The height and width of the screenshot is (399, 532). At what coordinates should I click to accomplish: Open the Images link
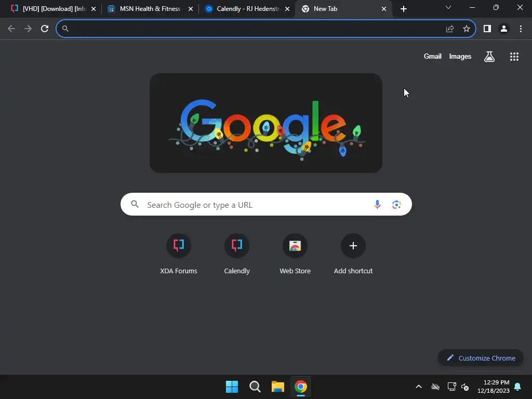460,57
